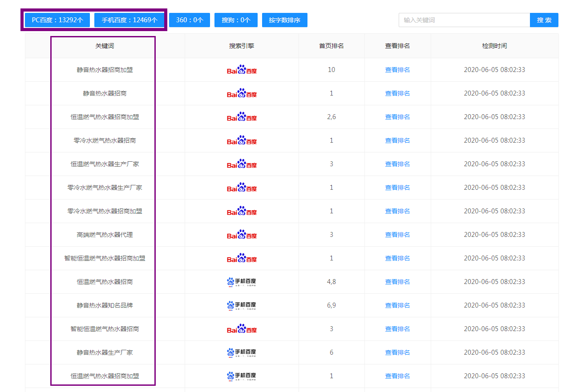Click Baidu logo in 恒温燃气热水器生产厂家 row
578x392 pixels.
click(x=242, y=164)
